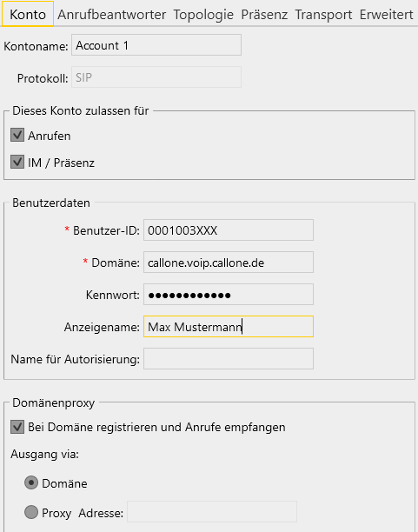The height and width of the screenshot is (532, 418).
Task: Click the Proxy Adresse input box
Action: (212, 512)
